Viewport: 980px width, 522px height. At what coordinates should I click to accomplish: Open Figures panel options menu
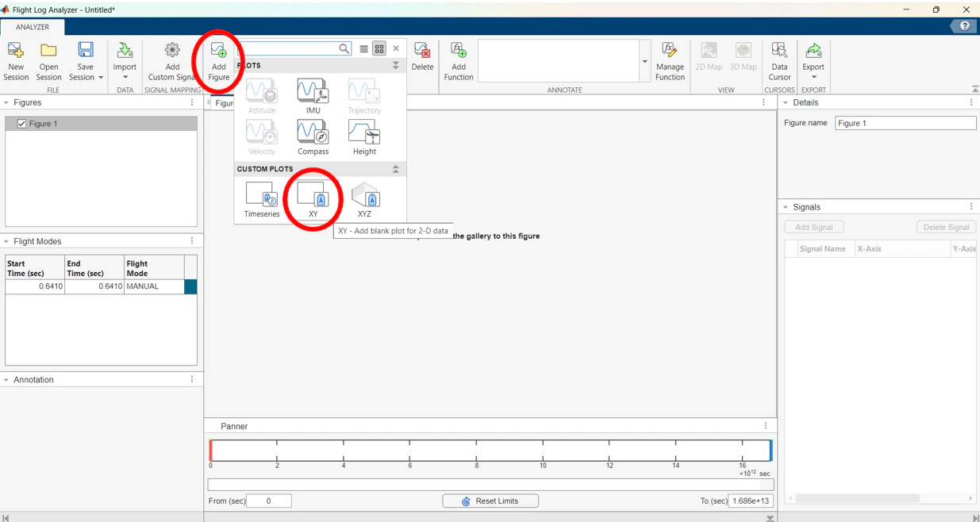pos(192,102)
